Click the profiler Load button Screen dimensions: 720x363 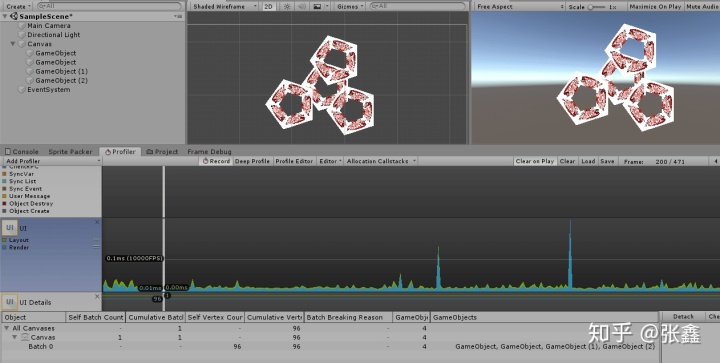pos(588,161)
